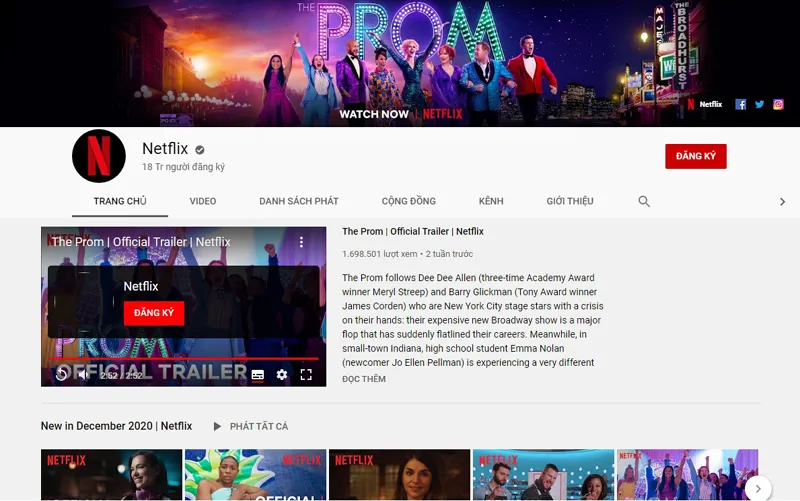Screen dimensions: 800x501
Task: Switch to the CỘNG ĐỒNG tab
Action: pyautogui.click(x=409, y=201)
